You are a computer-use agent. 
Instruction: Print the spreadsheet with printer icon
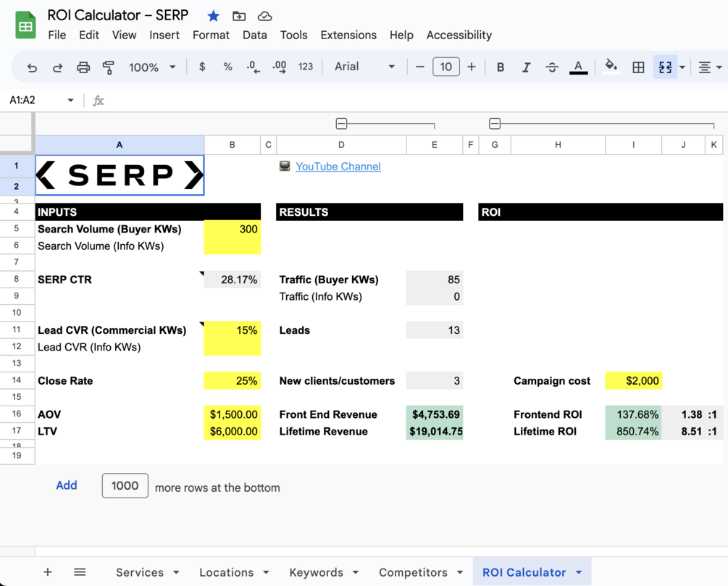[x=83, y=68]
